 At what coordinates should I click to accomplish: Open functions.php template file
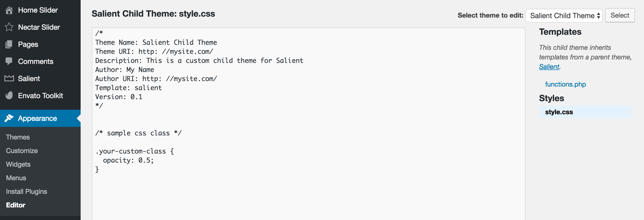coord(565,84)
